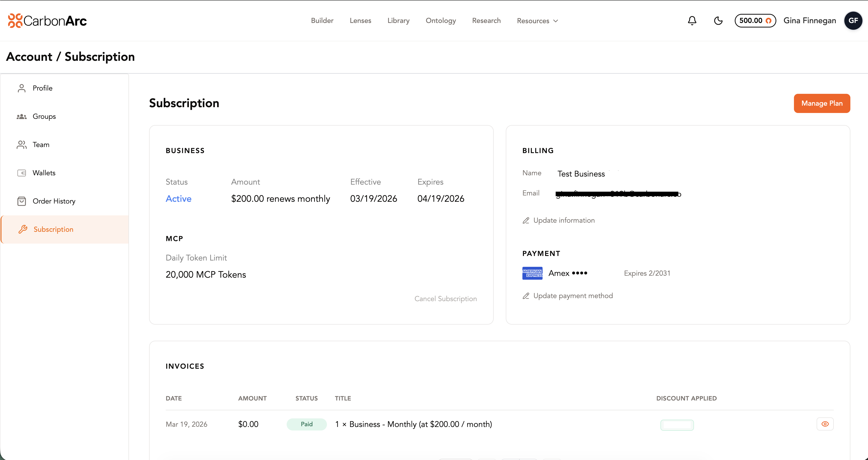Toggle dark mode with the moon icon

pyautogui.click(x=718, y=21)
